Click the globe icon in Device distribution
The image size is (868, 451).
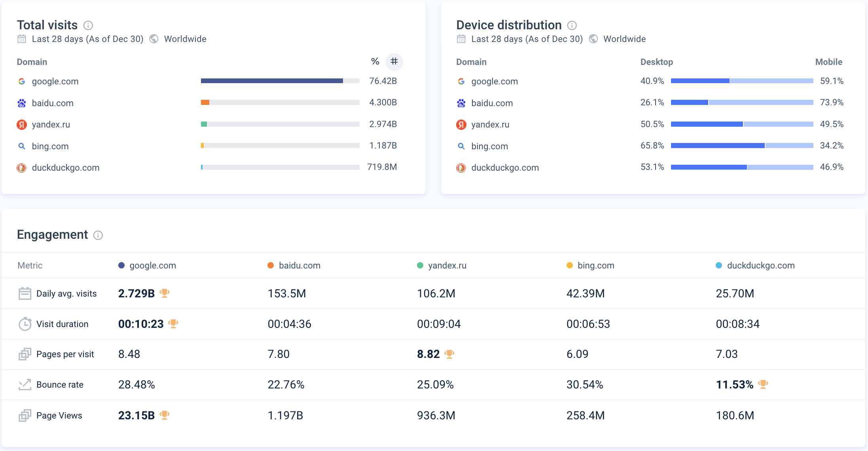(x=593, y=39)
